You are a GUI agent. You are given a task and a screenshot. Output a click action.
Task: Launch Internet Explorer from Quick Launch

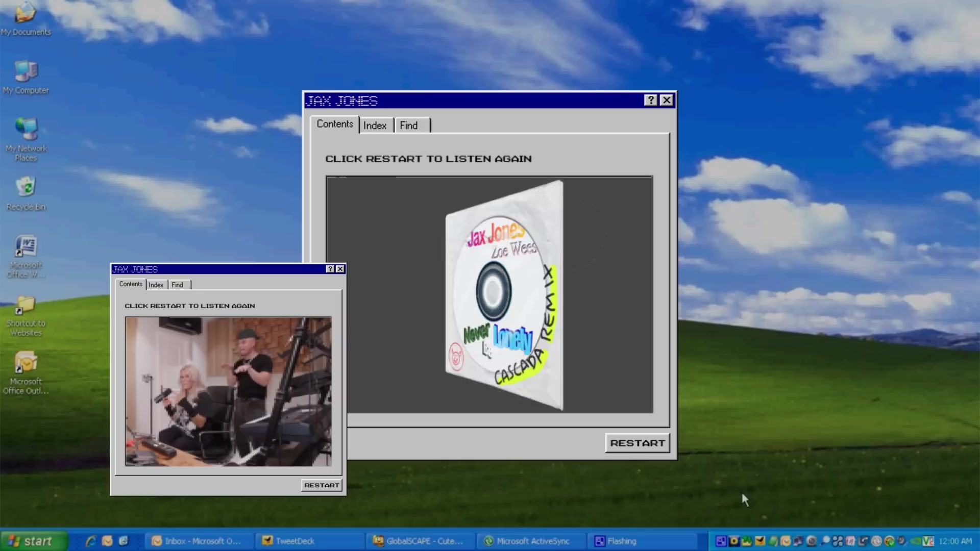pos(91,541)
